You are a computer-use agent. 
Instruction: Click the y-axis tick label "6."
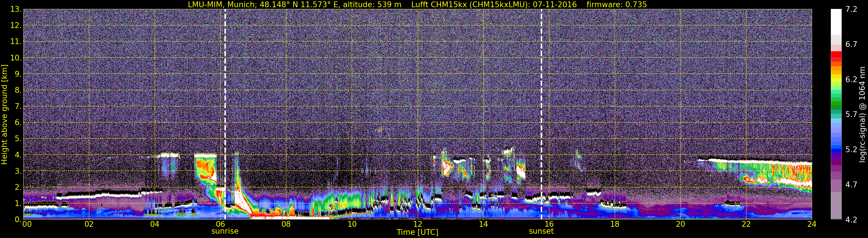click(x=18, y=123)
